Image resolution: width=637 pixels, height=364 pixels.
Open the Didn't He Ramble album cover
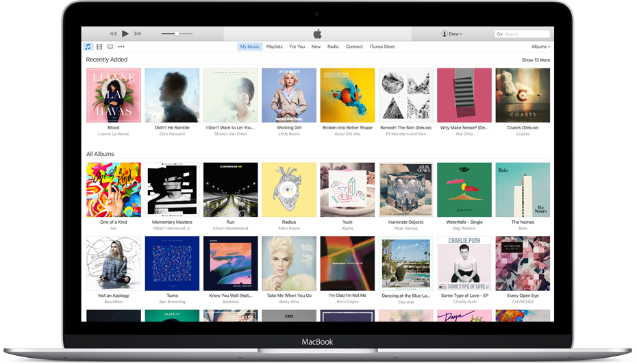(172, 95)
